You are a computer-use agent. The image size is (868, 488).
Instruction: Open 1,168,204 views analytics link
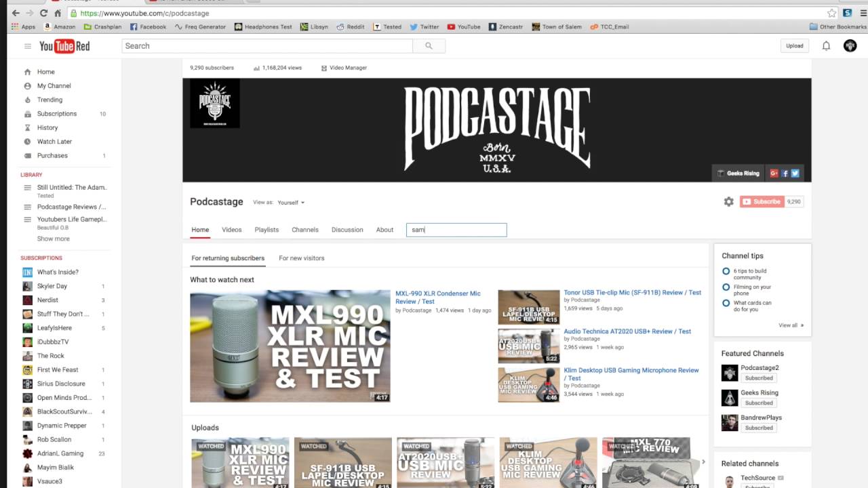[x=277, y=68]
